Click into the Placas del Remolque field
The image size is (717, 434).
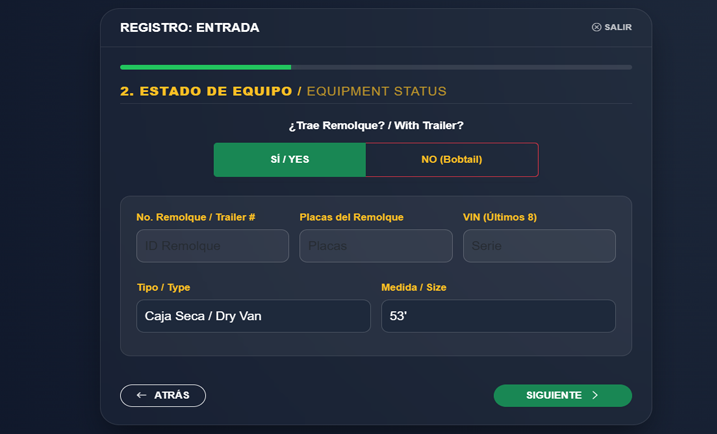coord(376,246)
